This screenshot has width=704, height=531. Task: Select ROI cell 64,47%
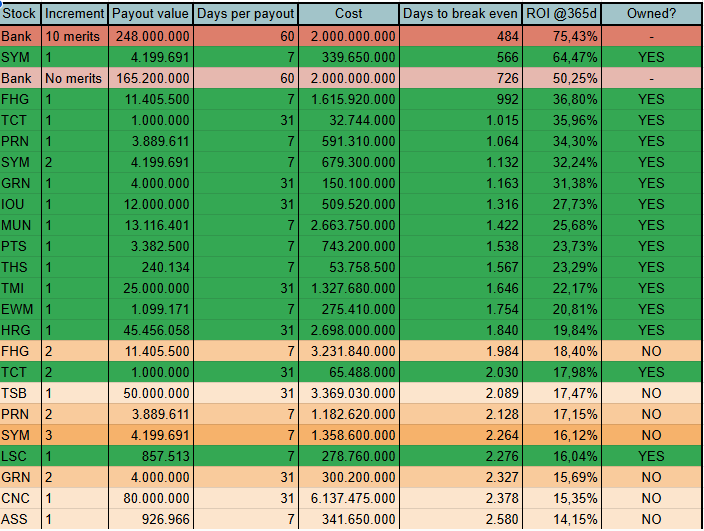pos(562,57)
